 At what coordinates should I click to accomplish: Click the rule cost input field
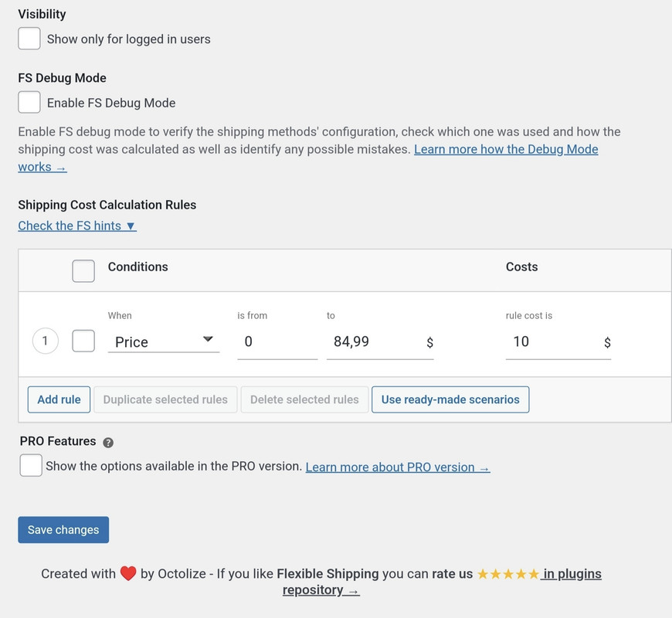point(550,341)
